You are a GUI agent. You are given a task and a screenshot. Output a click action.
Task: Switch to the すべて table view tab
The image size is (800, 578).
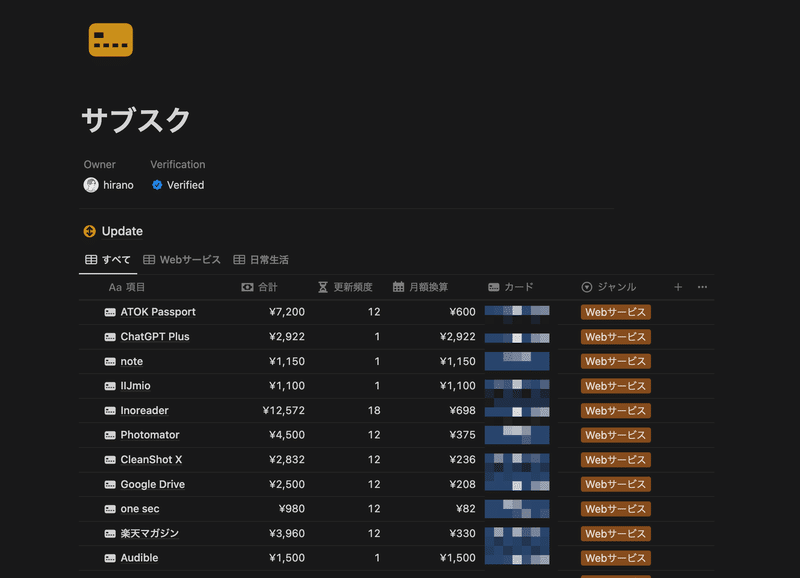(108, 260)
